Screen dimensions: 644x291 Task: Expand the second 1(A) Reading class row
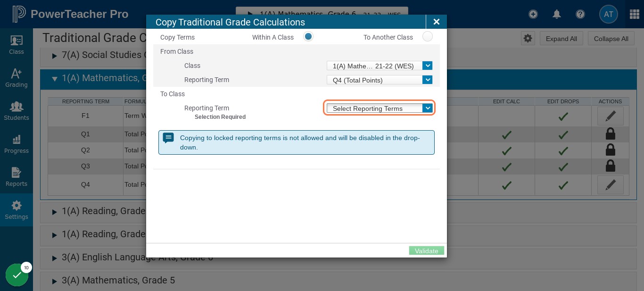pyautogui.click(x=54, y=234)
